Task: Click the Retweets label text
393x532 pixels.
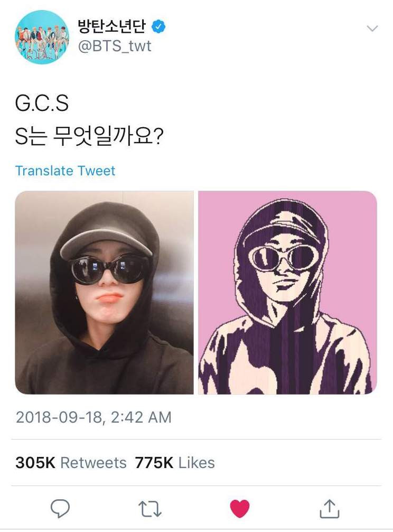Action: (93, 463)
